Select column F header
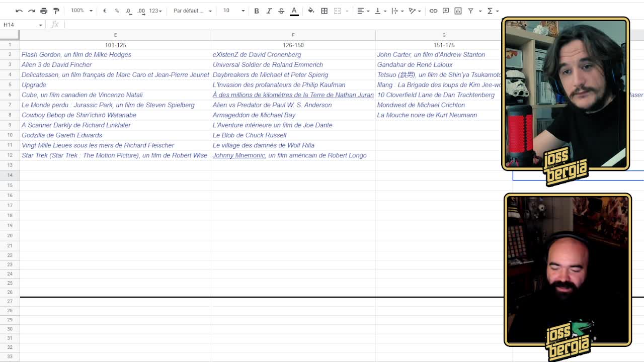 [293, 35]
